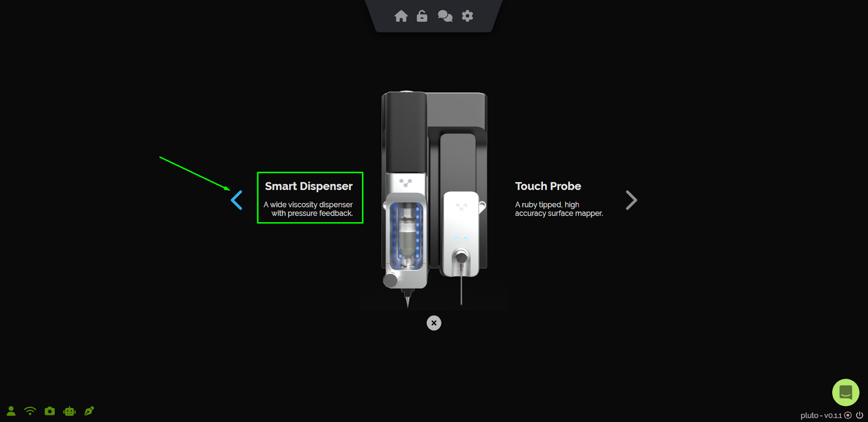Select the Touch Probe heading
This screenshot has width=868, height=422.
(548, 186)
